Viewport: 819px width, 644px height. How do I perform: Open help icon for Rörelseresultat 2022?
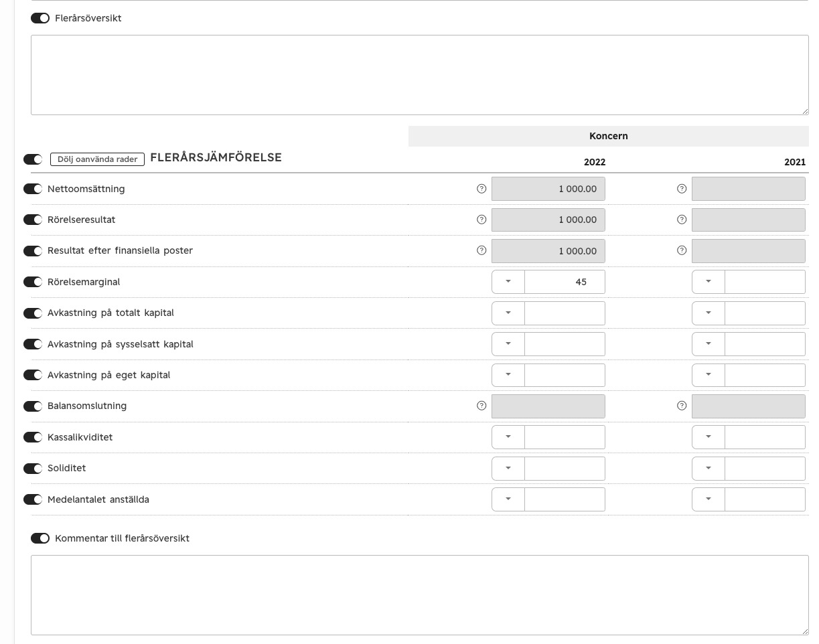click(481, 220)
